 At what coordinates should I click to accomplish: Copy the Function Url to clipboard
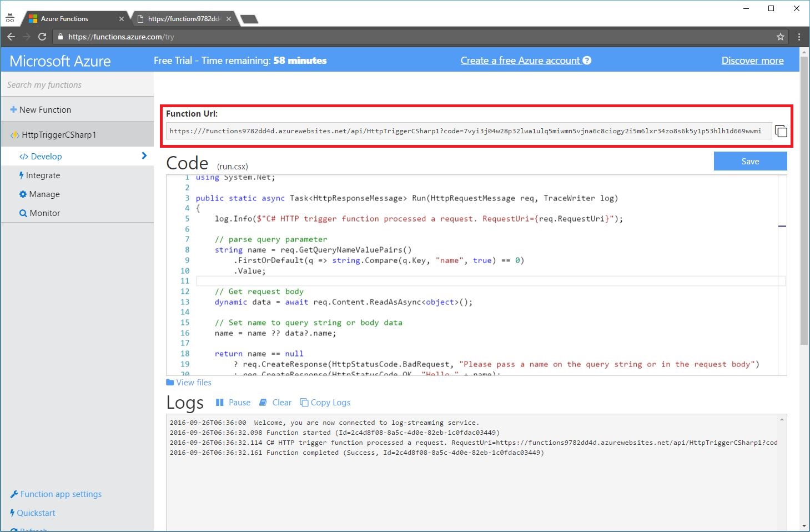tap(781, 131)
